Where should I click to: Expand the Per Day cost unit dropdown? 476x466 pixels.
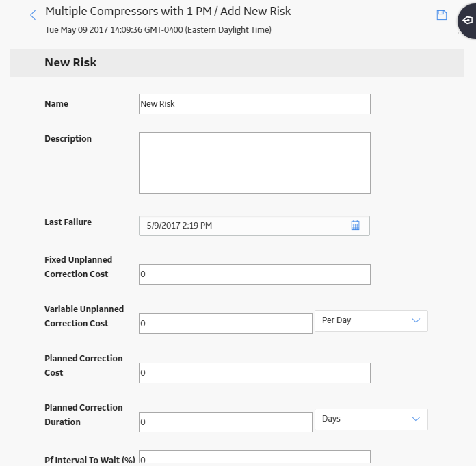coord(371,321)
